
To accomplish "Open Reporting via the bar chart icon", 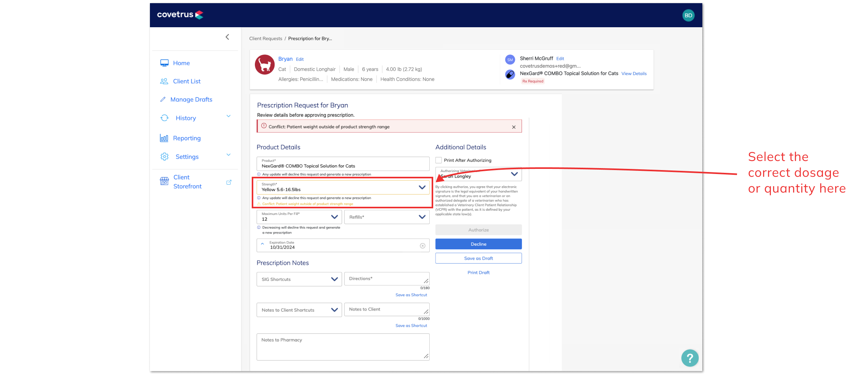I will pos(164,138).
